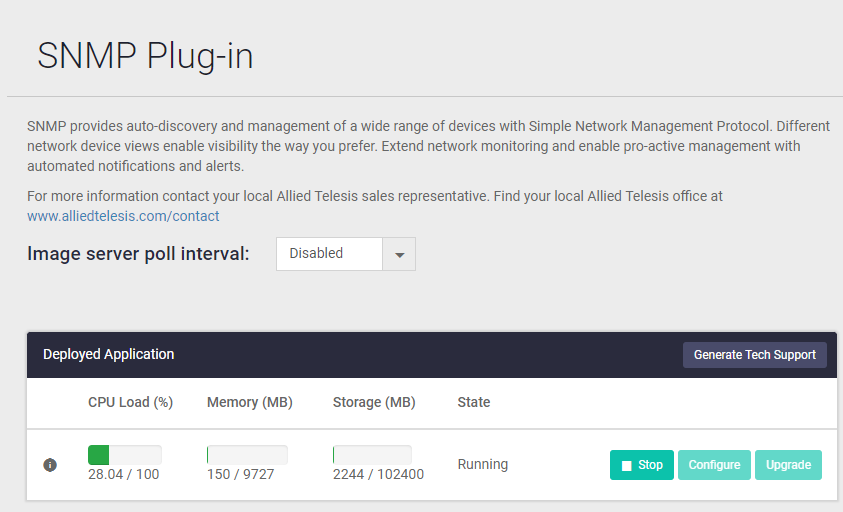Stop the running SNMP application
This screenshot has height=512, width=843.
642,465
